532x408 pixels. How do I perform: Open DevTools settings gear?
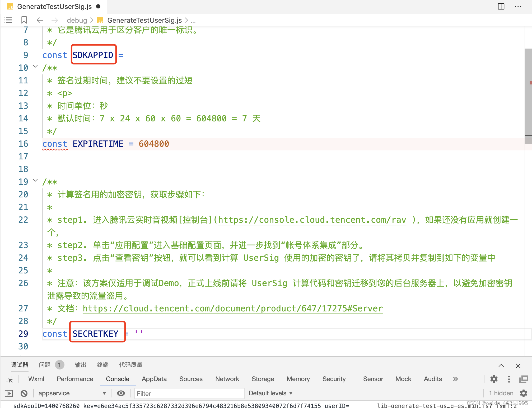click(494, 379)
